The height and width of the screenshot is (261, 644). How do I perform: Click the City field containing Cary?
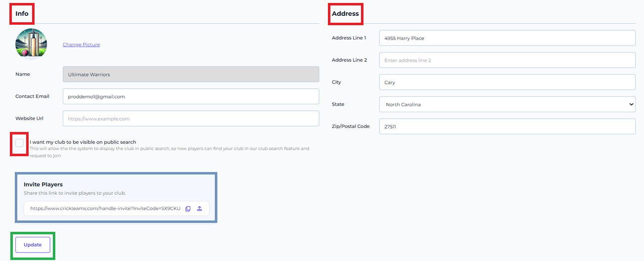click(x=507, y=82)
